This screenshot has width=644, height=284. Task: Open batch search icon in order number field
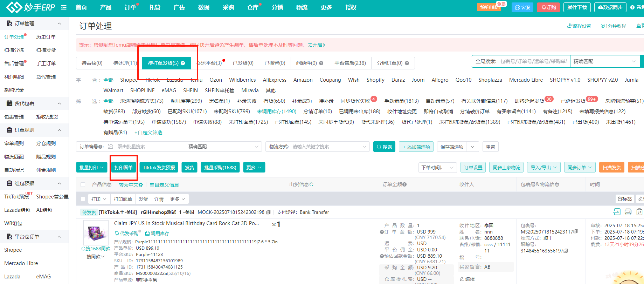(x=110, y=147)
